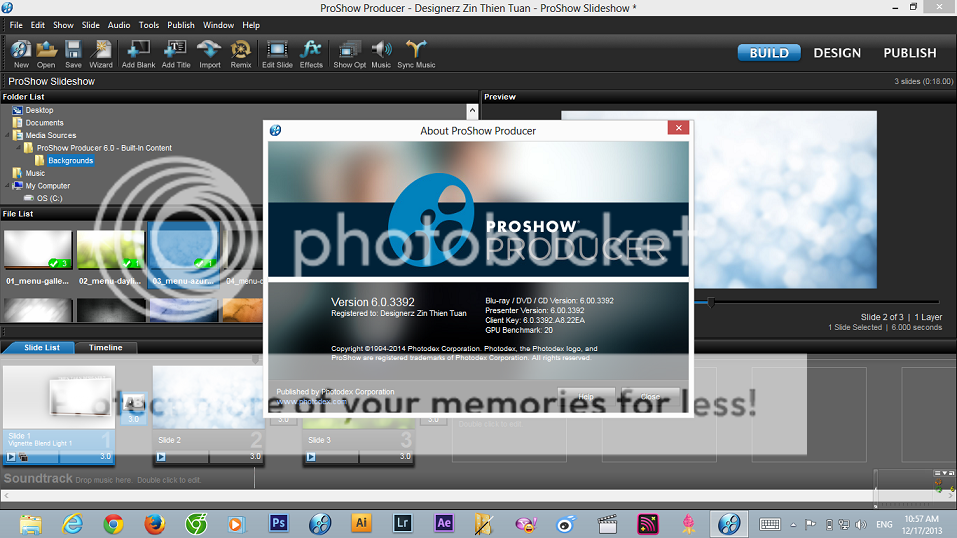This screenshot has width=957, height=538.
Task: Open Show Opt settings
Action: [349, 52]
